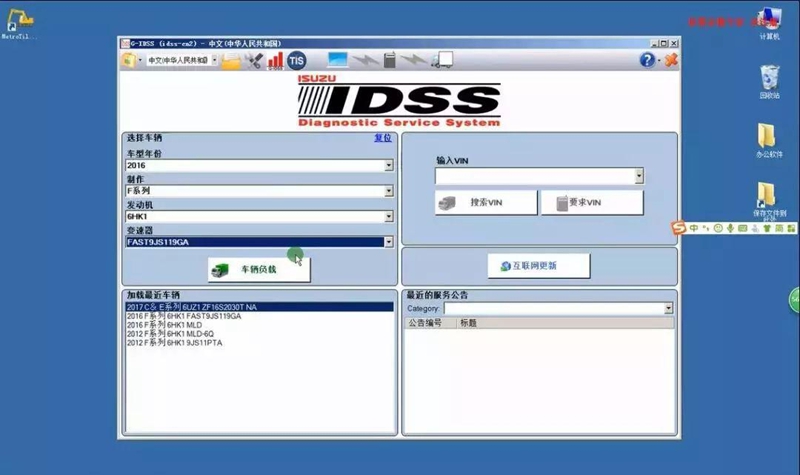Viewport: 800px width, 475px height.
Task: Open the red bar chart icon
Action: (x=275, y=61)
